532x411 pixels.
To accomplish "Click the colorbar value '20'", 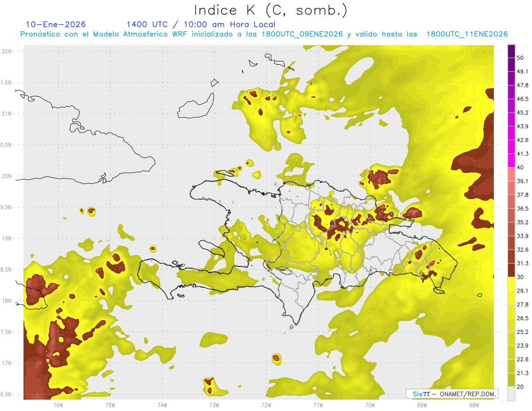I will (520, 387).
